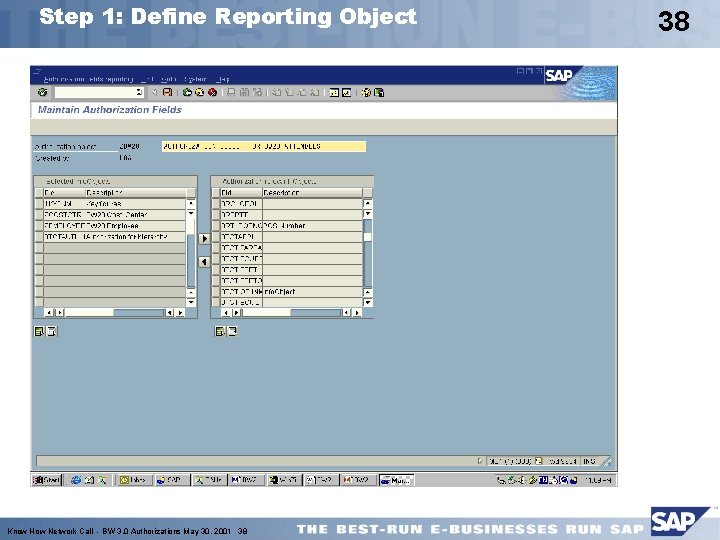Click the yellow description text field
The width and height of the screenshot is (720, 540).
point(264,146)
